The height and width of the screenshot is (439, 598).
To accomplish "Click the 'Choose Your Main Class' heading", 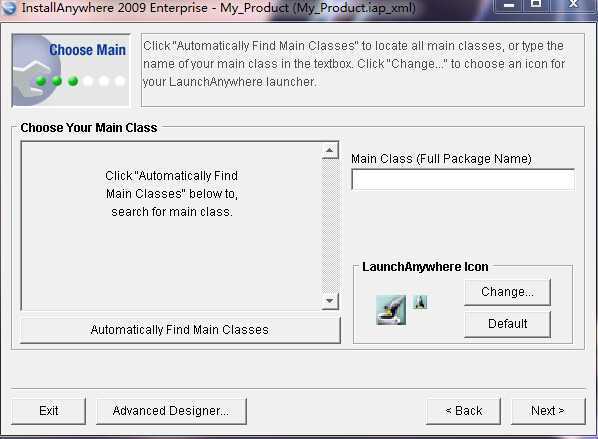I will pyautogui.click(x=89, y=128).
